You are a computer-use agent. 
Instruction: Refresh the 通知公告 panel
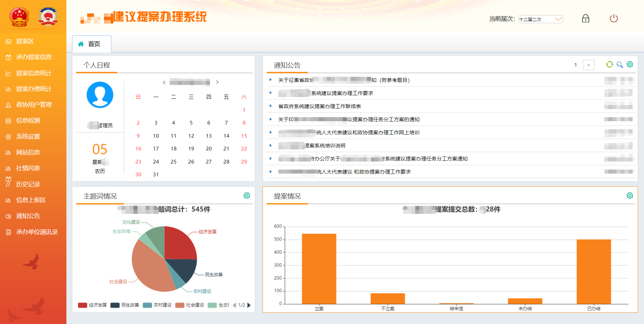click(609, 64)
